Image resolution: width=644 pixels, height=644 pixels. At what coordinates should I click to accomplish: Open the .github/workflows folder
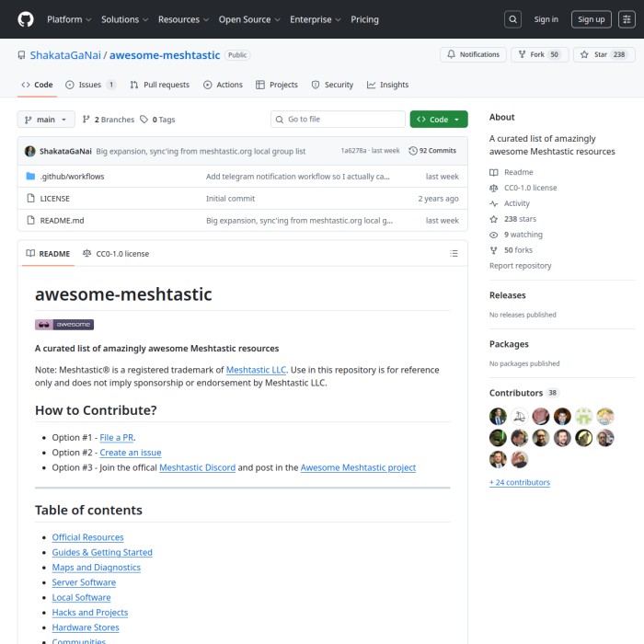coord(72,176)
